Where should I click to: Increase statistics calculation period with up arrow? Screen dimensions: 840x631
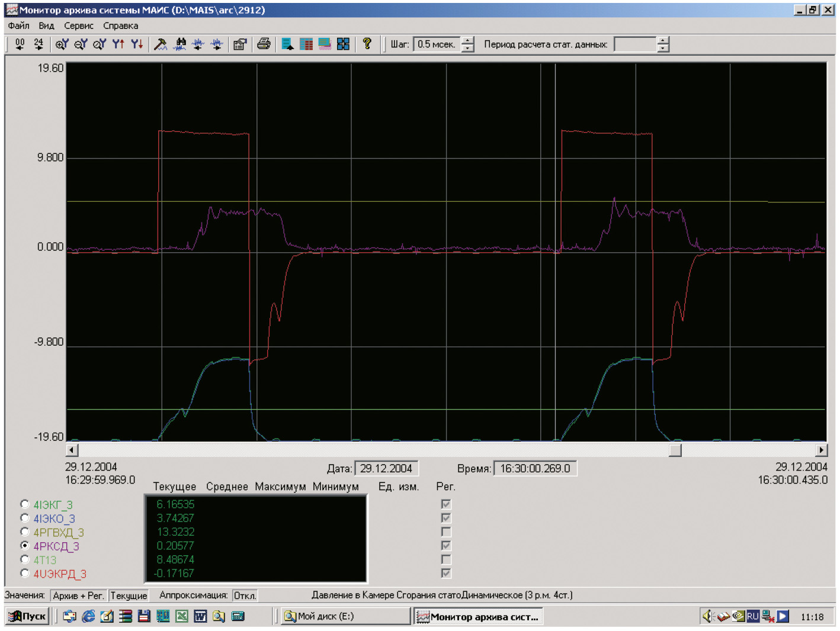point(663,41)
